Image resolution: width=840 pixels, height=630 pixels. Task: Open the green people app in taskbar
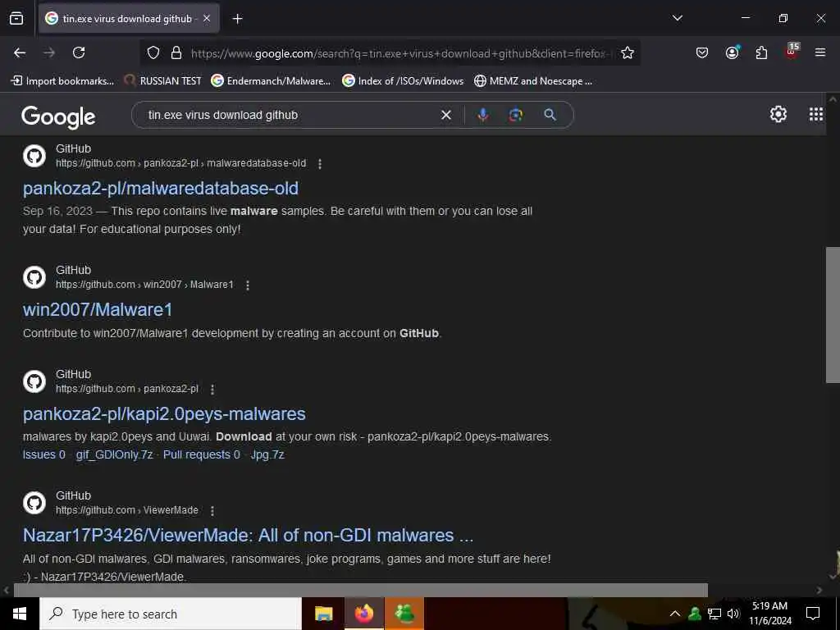[x=404, y=614]
